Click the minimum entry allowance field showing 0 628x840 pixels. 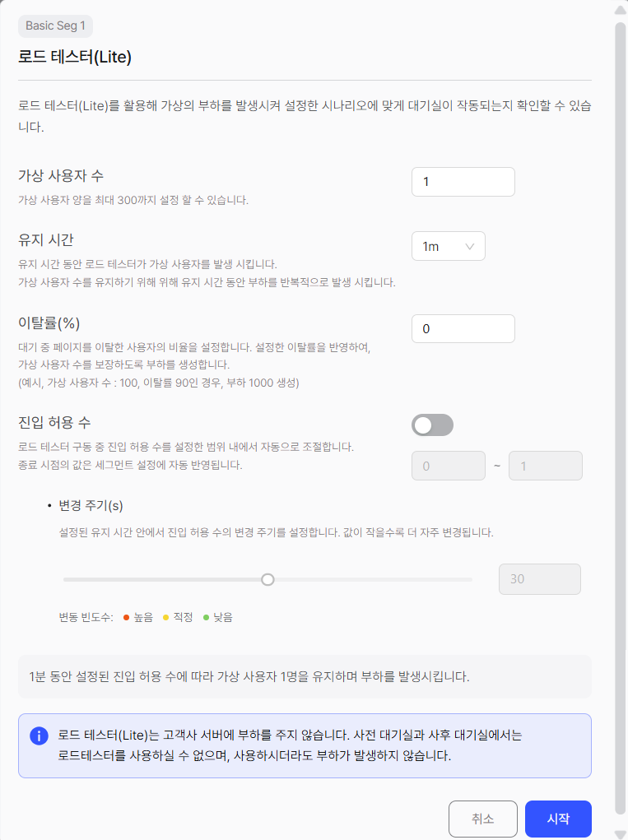(449, 465)
